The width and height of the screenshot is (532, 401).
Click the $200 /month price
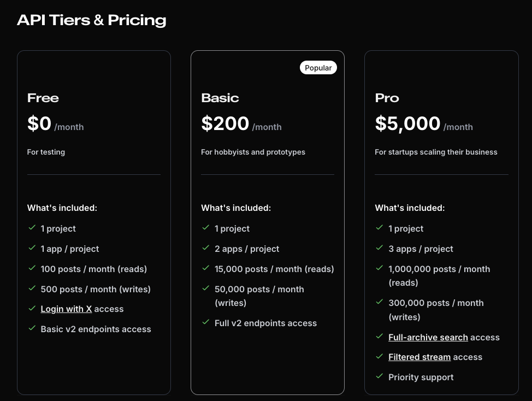(241, 124)
